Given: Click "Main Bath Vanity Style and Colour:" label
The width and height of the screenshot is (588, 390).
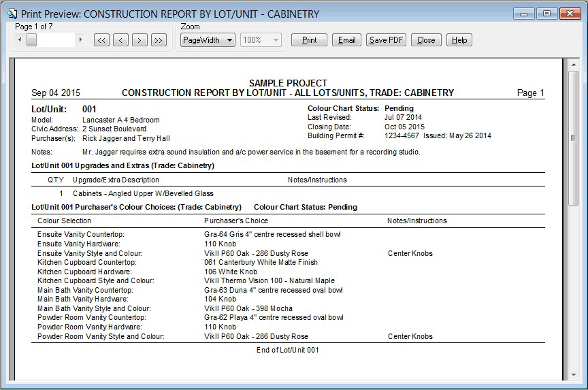Looking at the screenshot, I should 94,308.
